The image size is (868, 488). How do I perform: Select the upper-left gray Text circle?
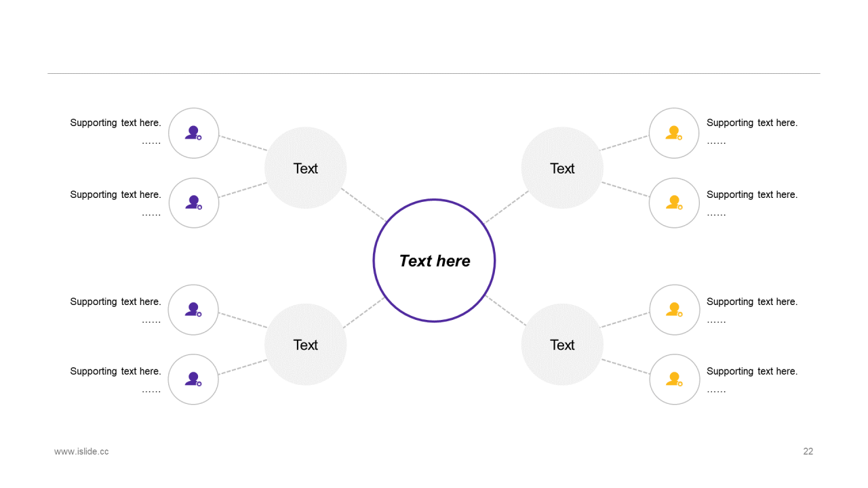305,168
